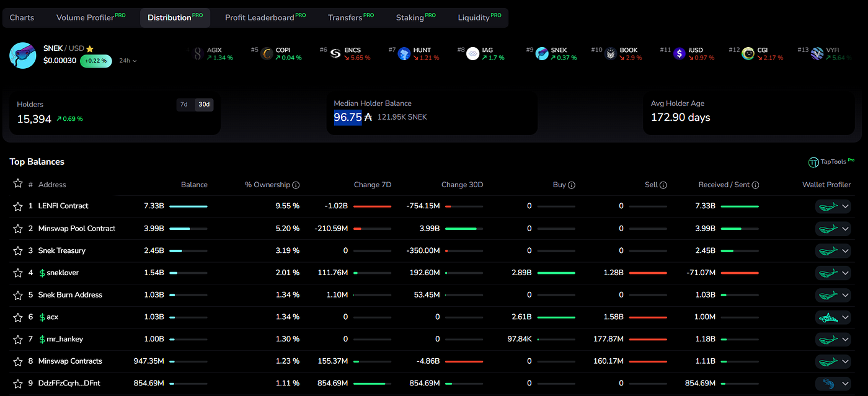Click the SNEK token avatar icon

coord(22,55)
